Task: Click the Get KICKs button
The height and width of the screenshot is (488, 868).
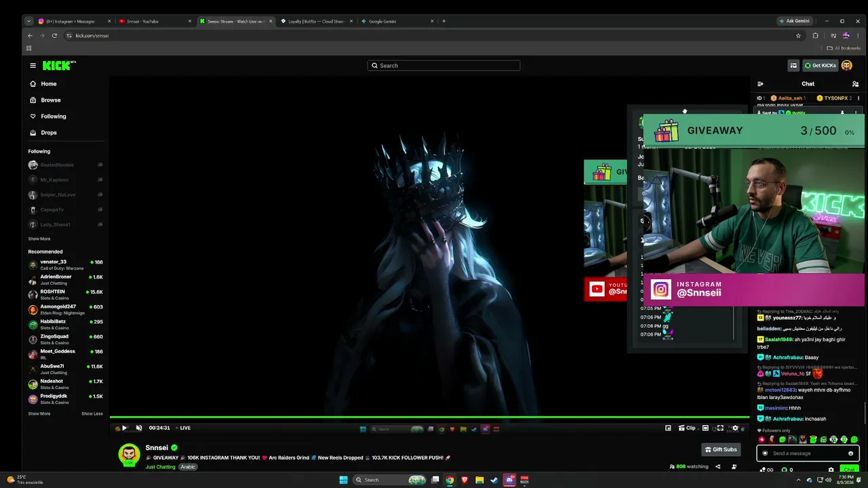Action: [x=820, y=66]
